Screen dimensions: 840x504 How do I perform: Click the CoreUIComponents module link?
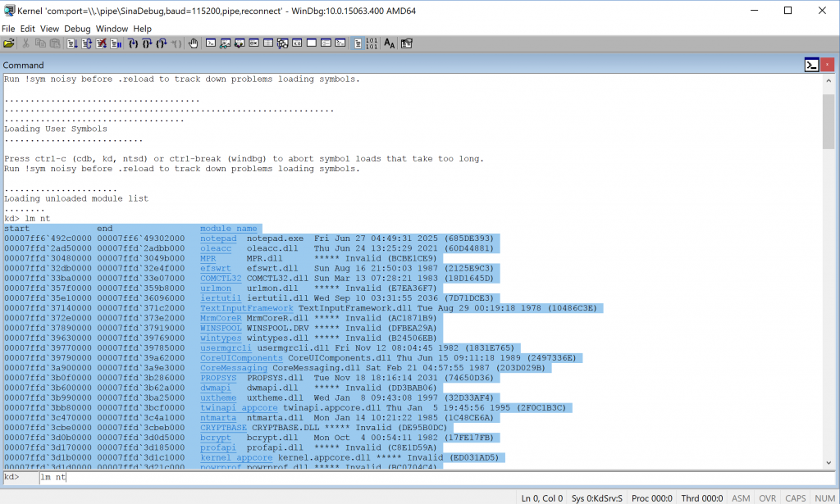[x=242, y=358]
